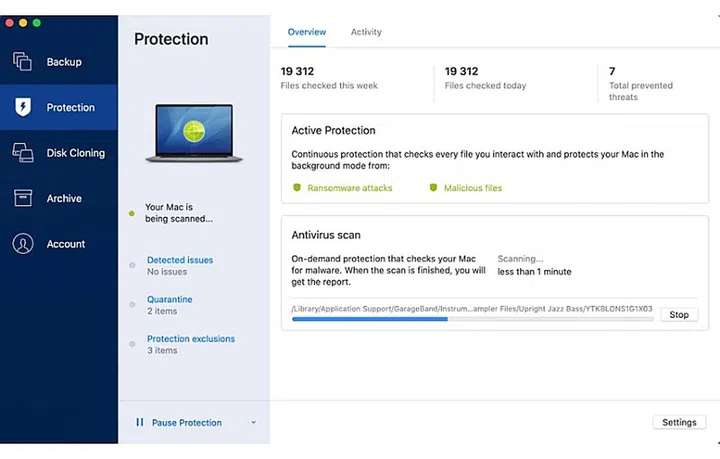This screenshot has height=459, width=720.
Task: Click the Ransomware attacks shield icon
Action: coord(297,188)
